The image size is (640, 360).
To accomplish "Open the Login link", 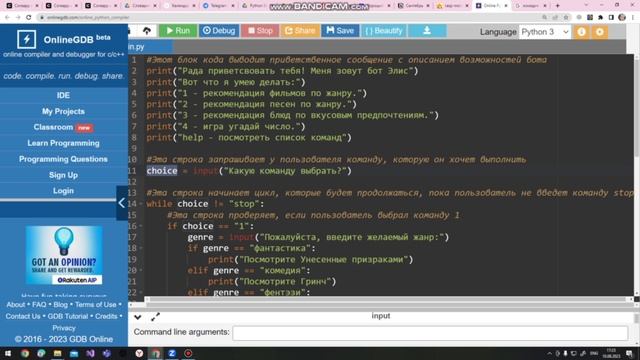I will tap(63, 191).
